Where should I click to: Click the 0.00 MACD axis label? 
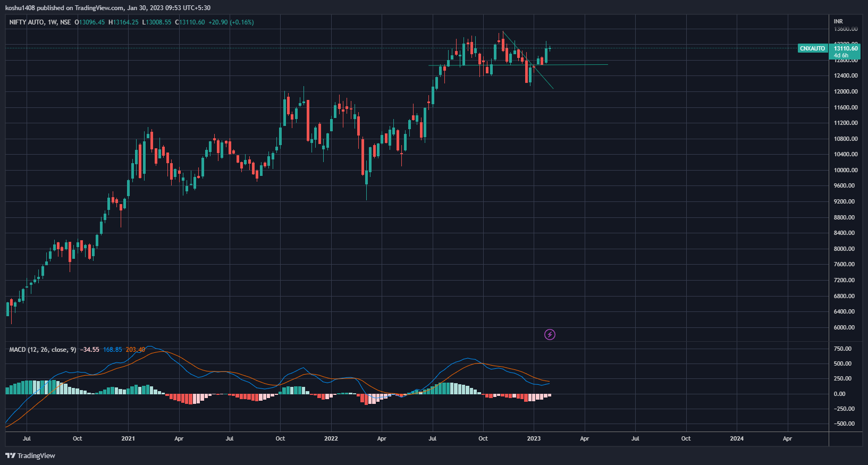tap(840, 394)
